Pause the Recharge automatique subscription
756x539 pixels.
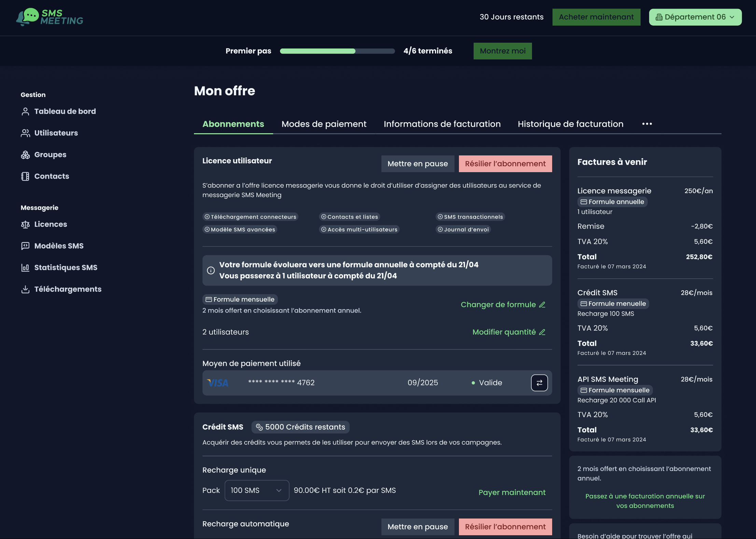[x=418, y=527]
